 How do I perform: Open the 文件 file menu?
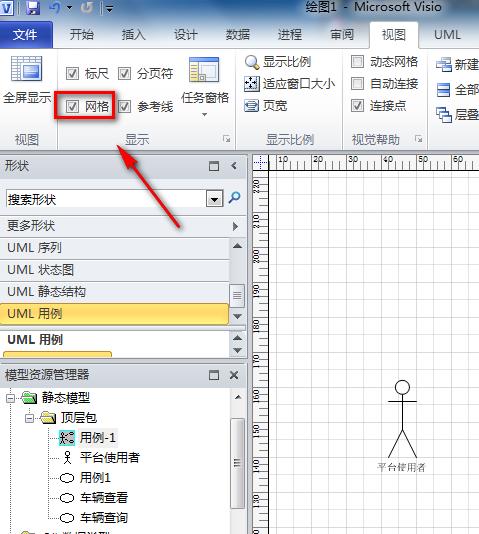tap(26, 34)
